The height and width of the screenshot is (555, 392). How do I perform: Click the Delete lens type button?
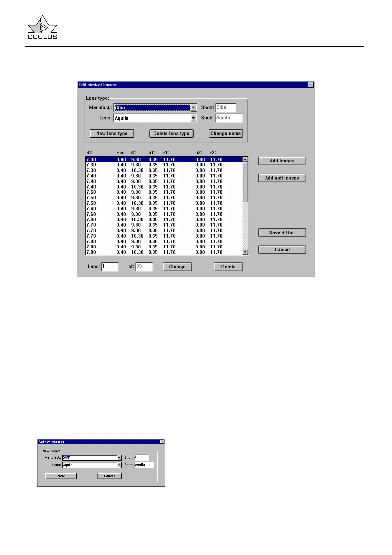[171, 133]
